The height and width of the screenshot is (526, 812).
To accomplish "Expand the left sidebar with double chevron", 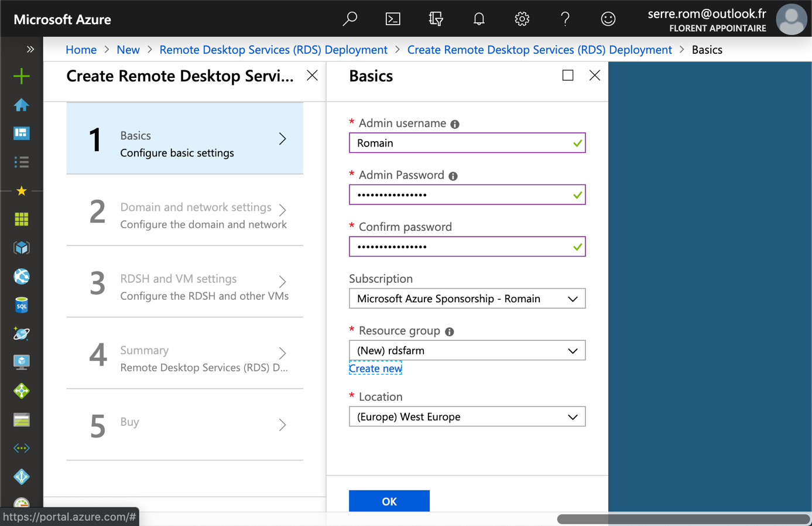I will (x=30, y=49).
